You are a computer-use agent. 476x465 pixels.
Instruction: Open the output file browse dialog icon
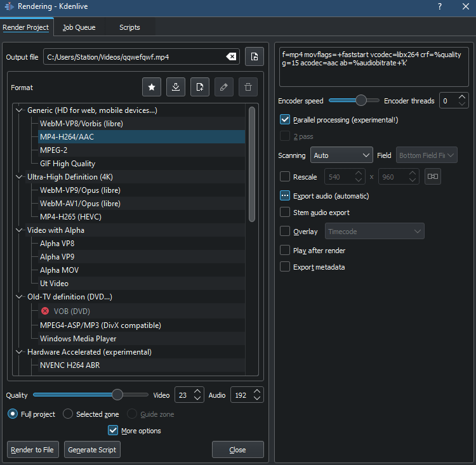255,56
